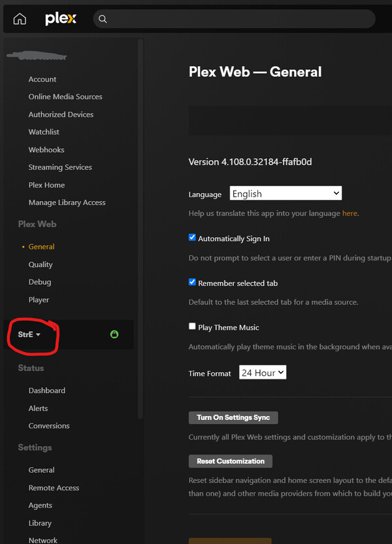Open Network settings

pos(43,540)
